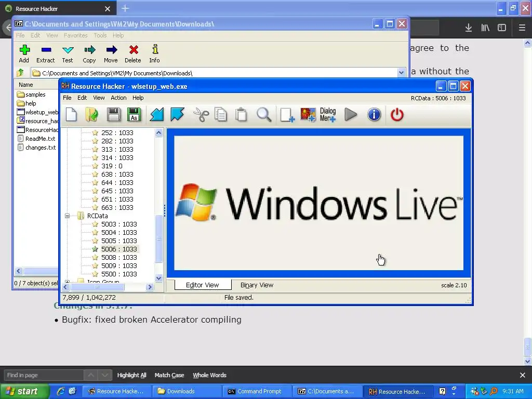Click resource tree horizontal scroll right arrow

150,287
